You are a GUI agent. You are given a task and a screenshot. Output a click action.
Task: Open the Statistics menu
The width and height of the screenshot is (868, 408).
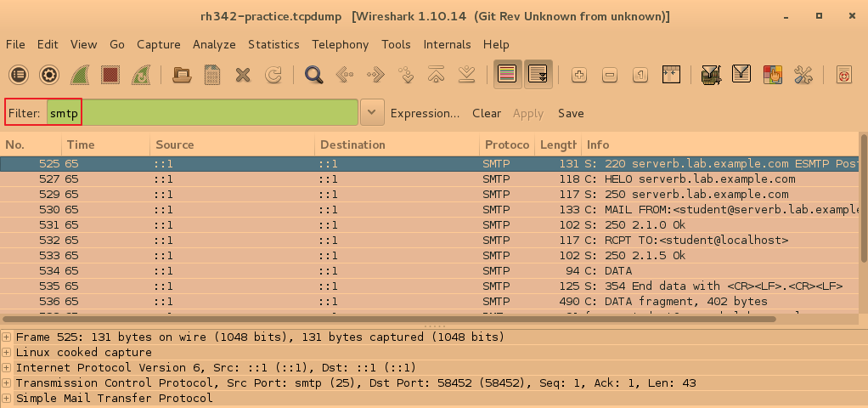pos(273,44)
